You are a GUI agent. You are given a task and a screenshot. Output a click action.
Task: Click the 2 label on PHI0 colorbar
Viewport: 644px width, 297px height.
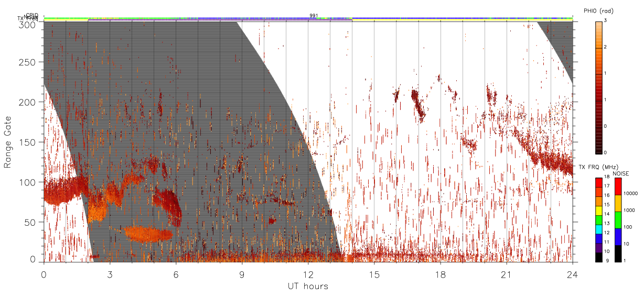click(x=605, y=48)
